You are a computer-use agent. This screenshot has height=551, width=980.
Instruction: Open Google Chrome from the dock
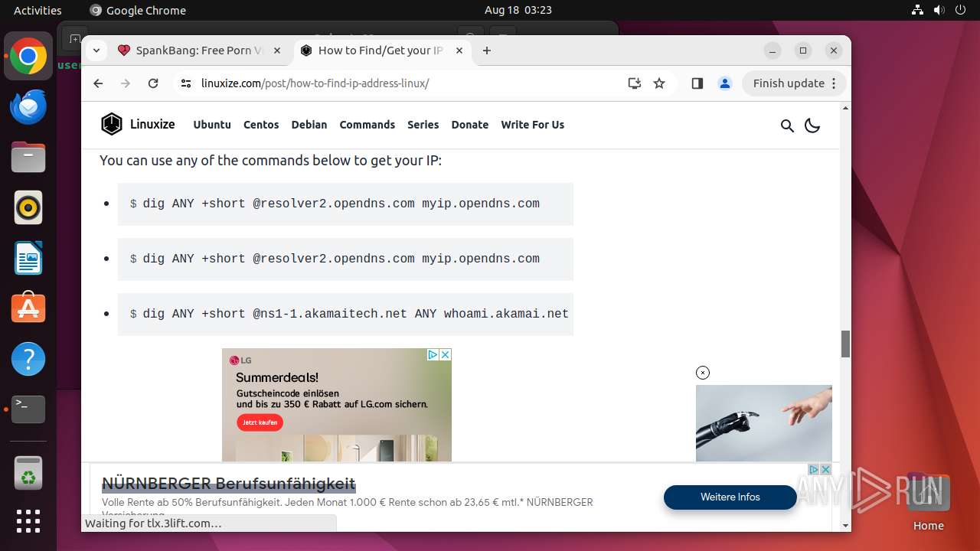tap(28, 57)
